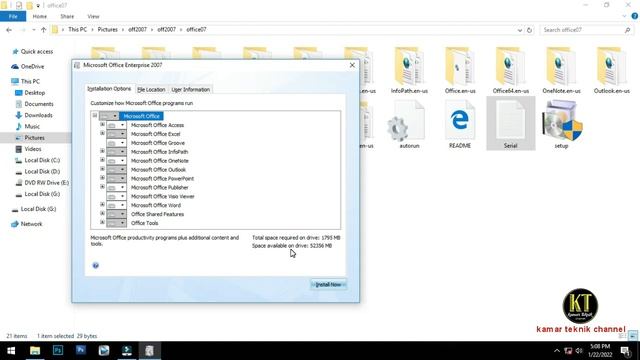Open Videos folder in sidebar

pos(33,149)
